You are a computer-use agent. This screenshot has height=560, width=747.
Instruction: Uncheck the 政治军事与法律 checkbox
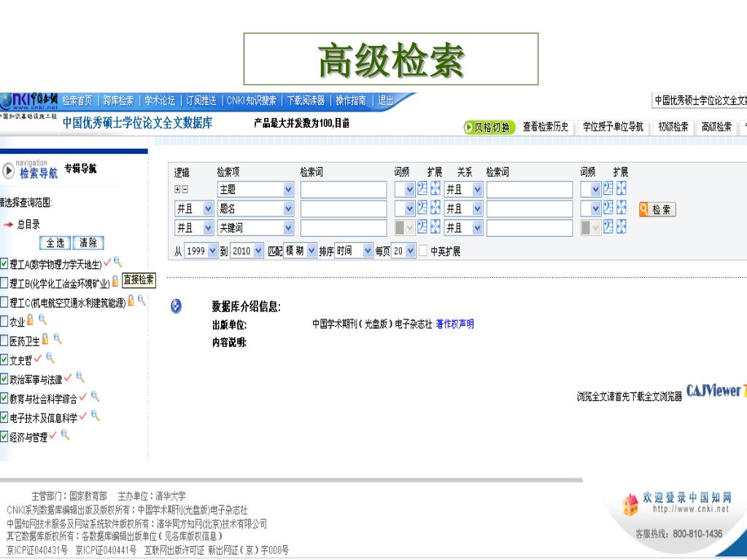pos(4,379)
